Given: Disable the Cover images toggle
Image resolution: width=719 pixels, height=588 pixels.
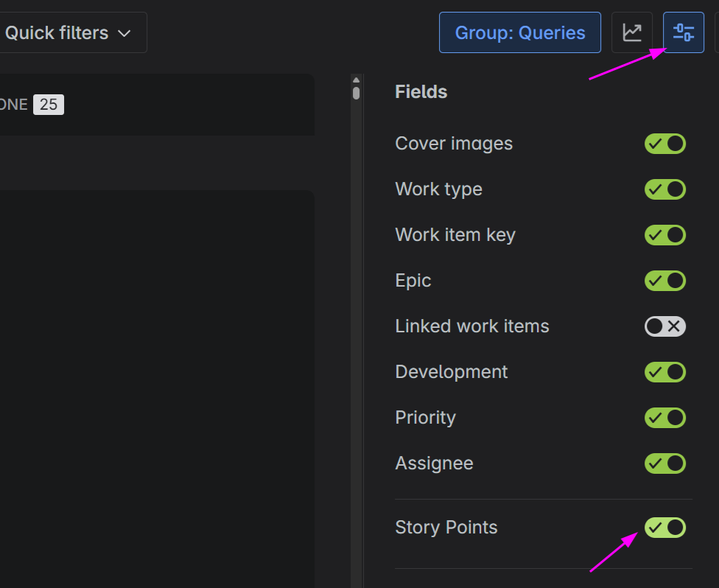Looking at the screenshot, I should (x=664, y=144).
